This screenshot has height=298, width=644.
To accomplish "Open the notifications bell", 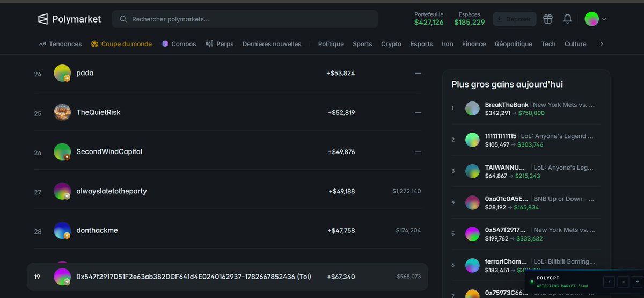I will 567,19.
